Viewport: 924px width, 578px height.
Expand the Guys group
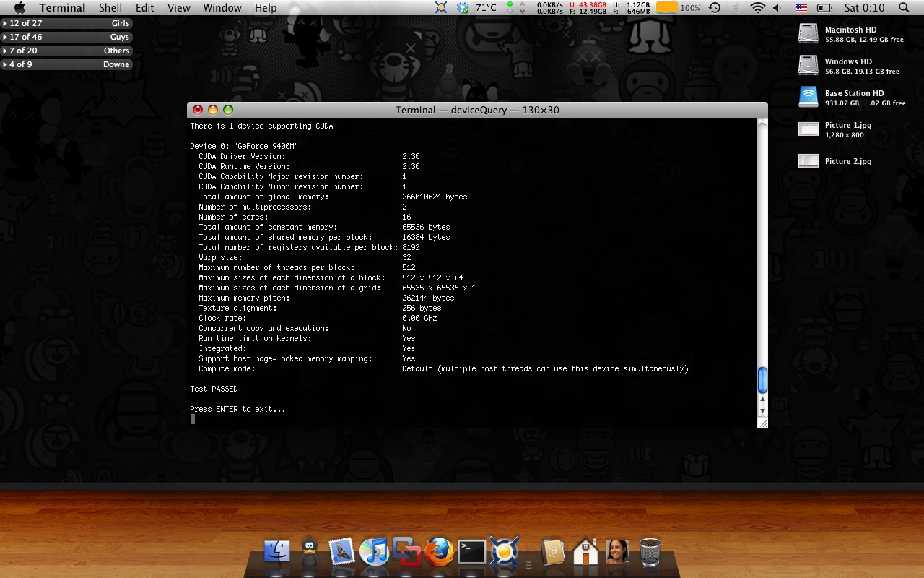[5, 37]
